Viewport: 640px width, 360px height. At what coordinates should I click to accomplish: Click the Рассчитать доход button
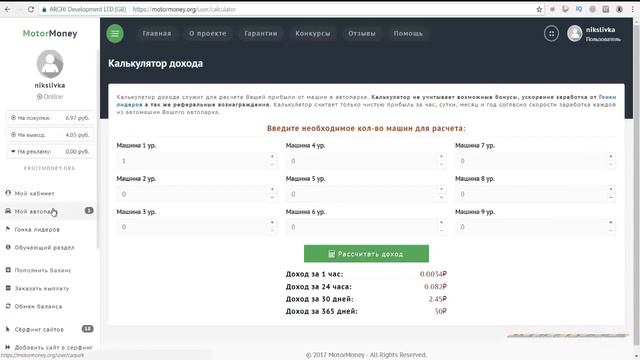coord(366,254)
